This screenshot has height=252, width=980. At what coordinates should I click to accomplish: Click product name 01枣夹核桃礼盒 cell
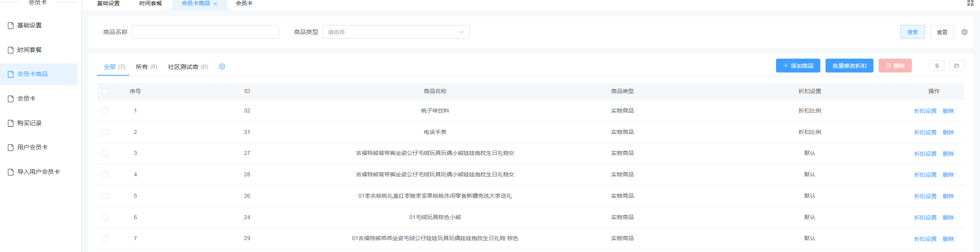click(x=435, y=196)
